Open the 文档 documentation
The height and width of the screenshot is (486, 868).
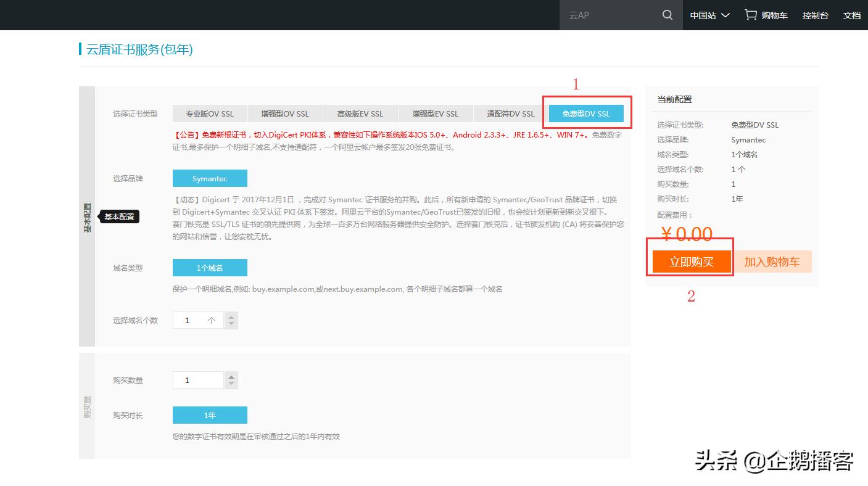(852, 15)
